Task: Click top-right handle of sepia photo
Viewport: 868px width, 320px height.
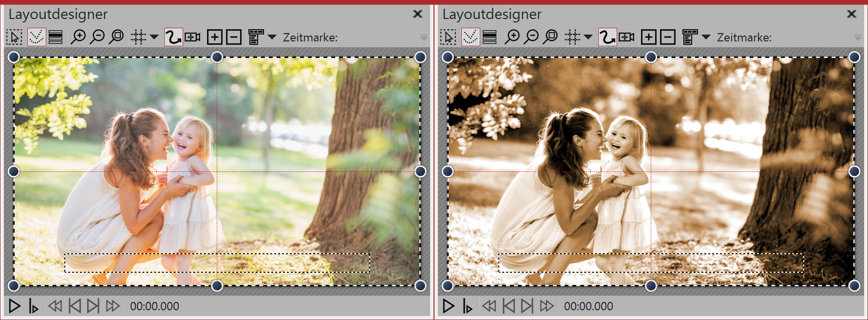Action: 854,57
